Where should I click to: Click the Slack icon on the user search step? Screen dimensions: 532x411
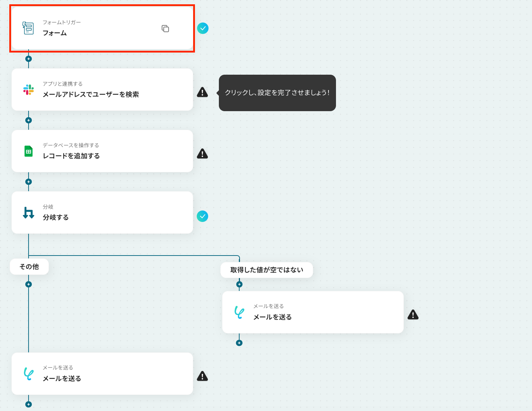coord(29,90)
